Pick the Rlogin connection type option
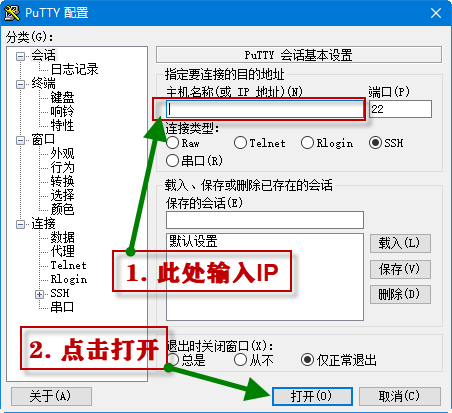Viewport: 452px width, 413px height. coord(307,143)
